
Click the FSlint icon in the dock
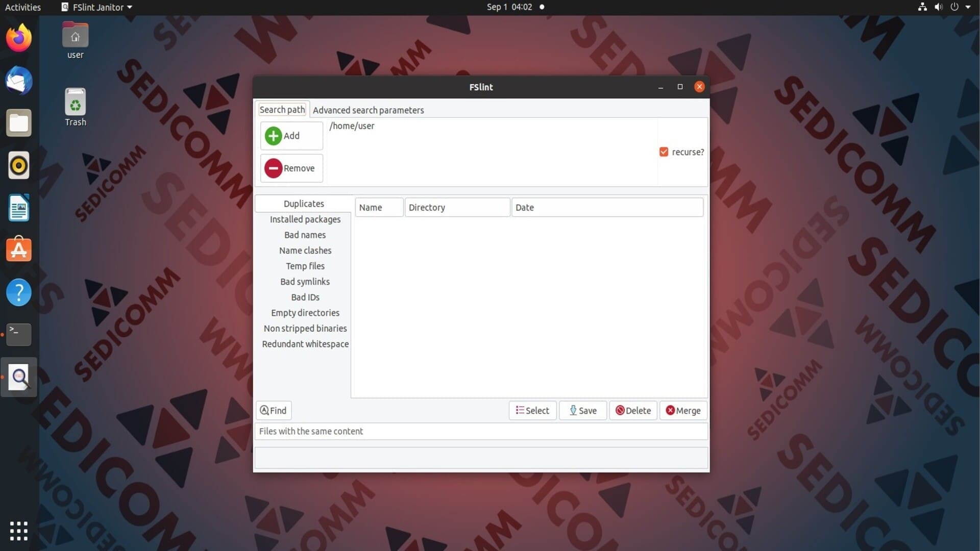click(19, 377)
